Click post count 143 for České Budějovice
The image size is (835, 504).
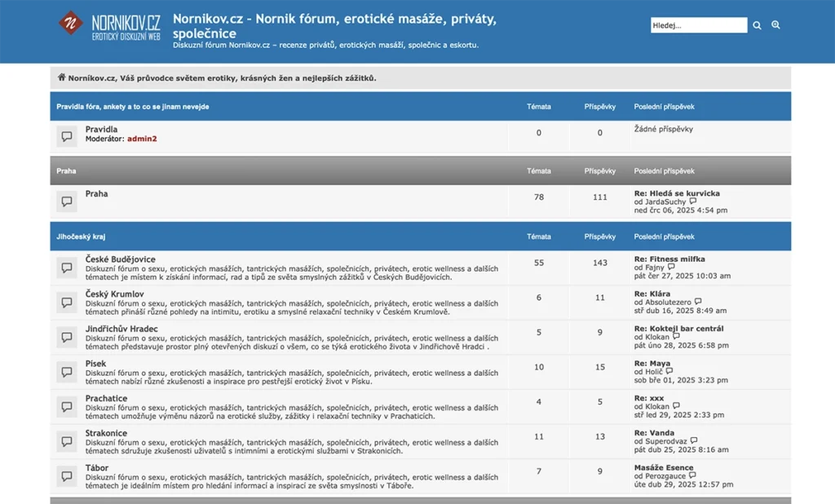(x=599, y=263)
